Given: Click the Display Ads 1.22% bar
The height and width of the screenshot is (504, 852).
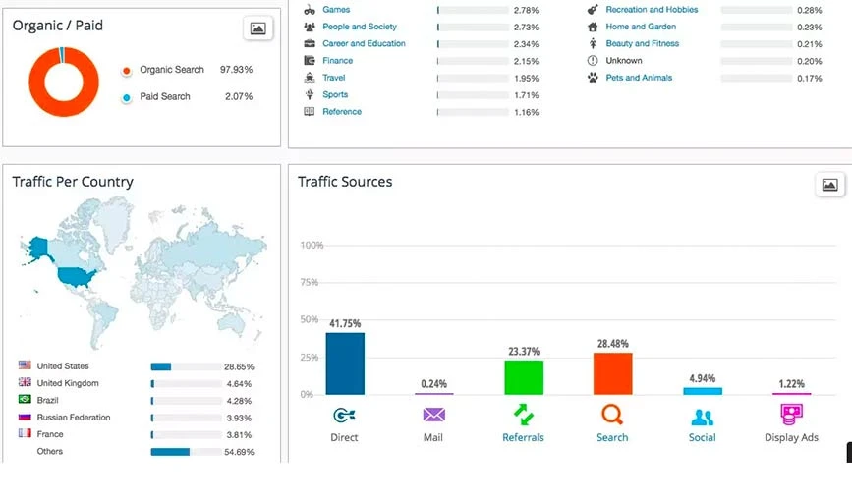Looking at the screenshot, I should pyautogui.click(x=792, y=393).
